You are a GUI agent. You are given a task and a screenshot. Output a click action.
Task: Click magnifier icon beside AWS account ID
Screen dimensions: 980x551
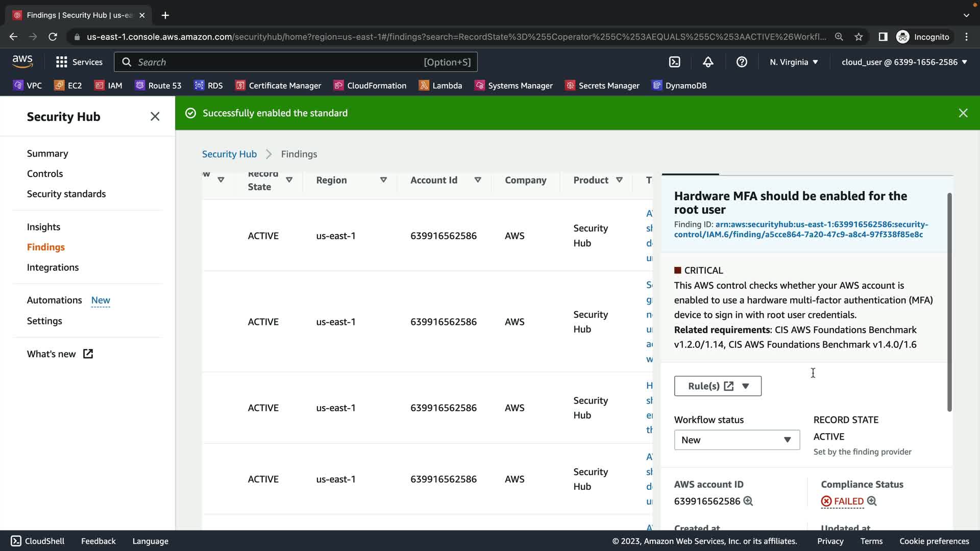tap(748, 501)
